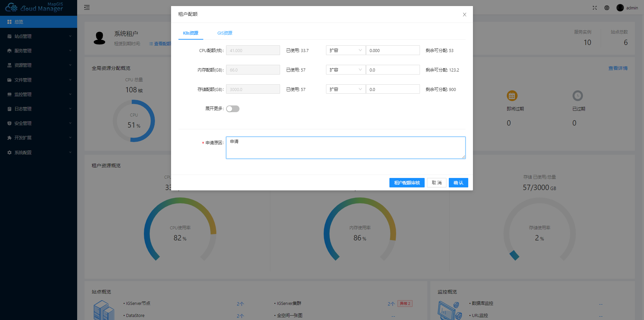
Task: Expand 站点管理 menu chevron
Action: coord(70,36)
